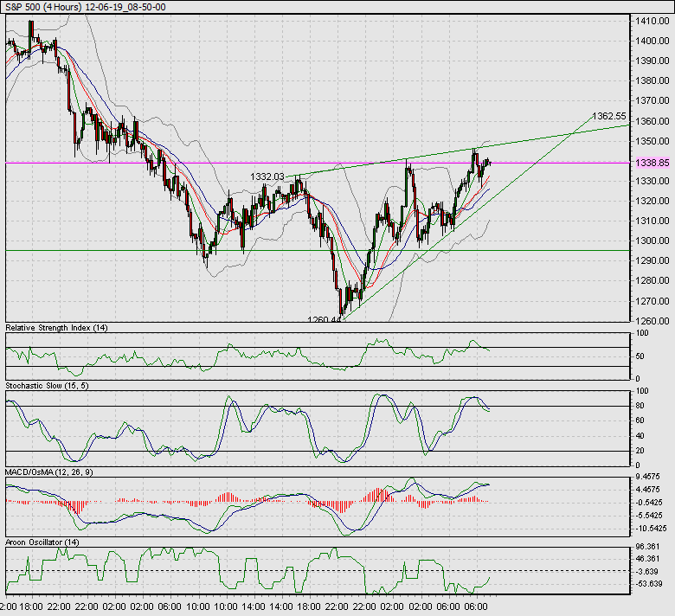Click the 1300.00 price axis value
Viewport: 675px width, 616px height.
[652, 241]
